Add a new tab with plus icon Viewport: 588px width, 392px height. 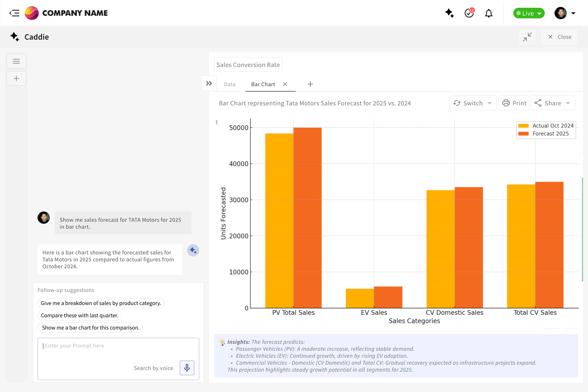[x=310, y=84]
